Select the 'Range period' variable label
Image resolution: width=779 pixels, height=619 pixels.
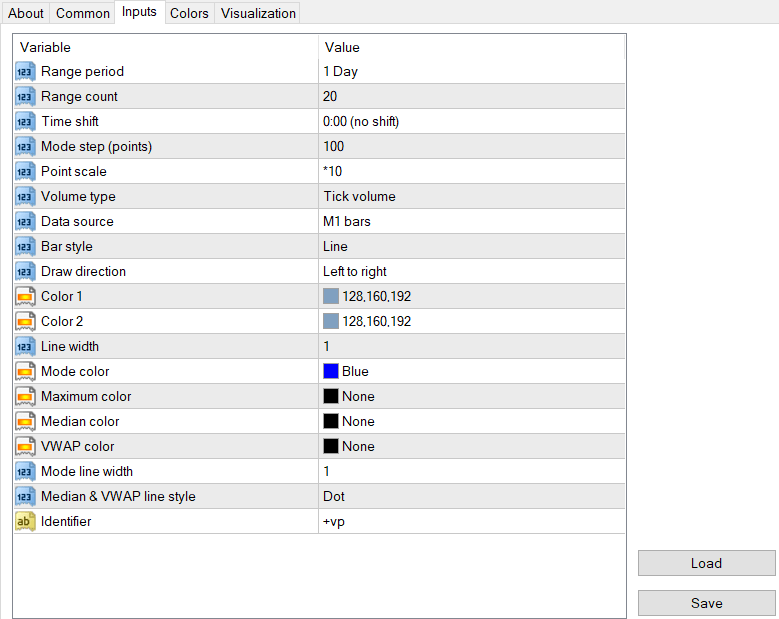pyautogui.click(x=82, y=72)
